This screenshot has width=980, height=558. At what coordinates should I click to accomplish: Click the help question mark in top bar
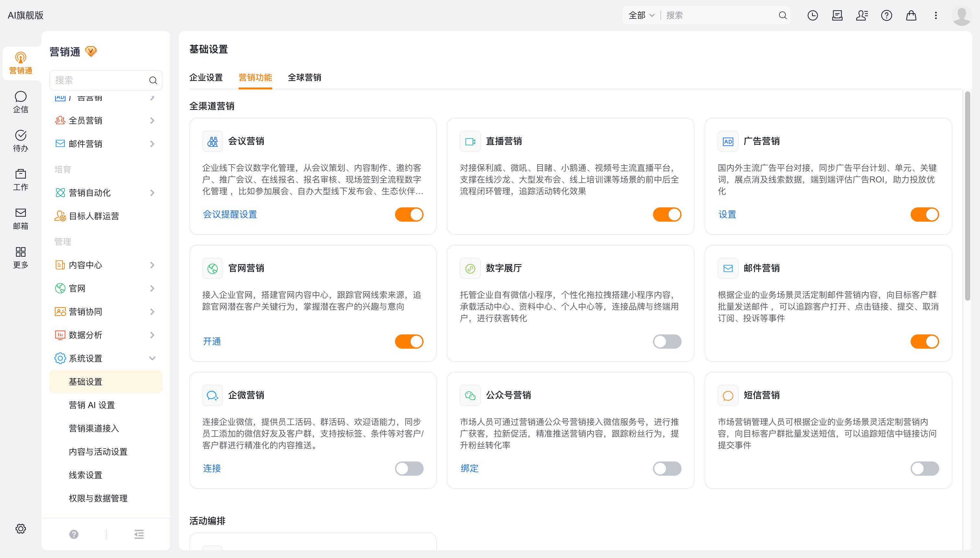[x=886, y=15]
